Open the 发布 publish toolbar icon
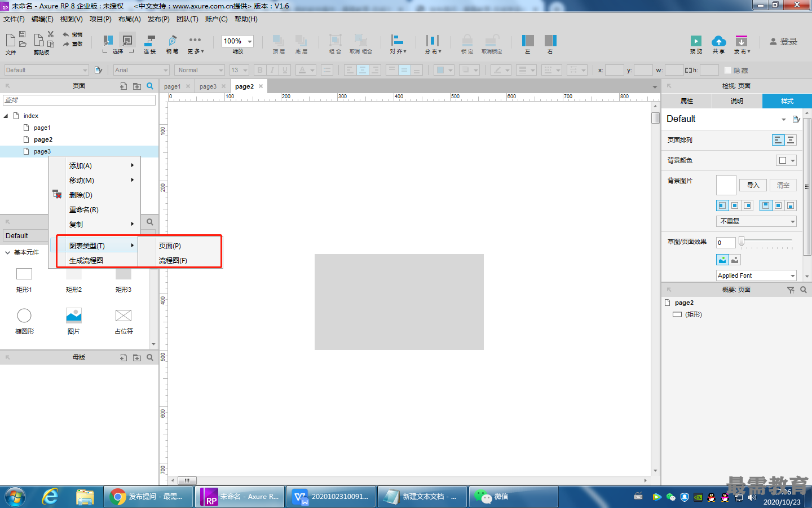812x508 pixels. [742, 41]
